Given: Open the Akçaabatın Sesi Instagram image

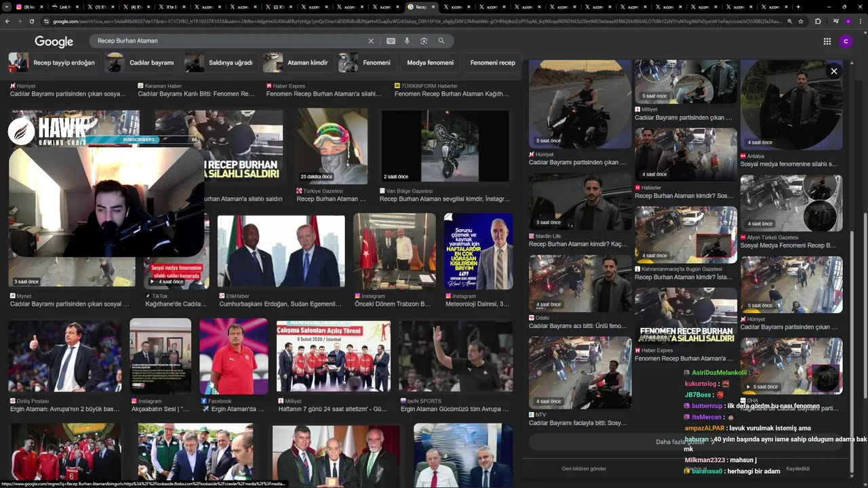Looking at the screenshot, I should point(161,357).
